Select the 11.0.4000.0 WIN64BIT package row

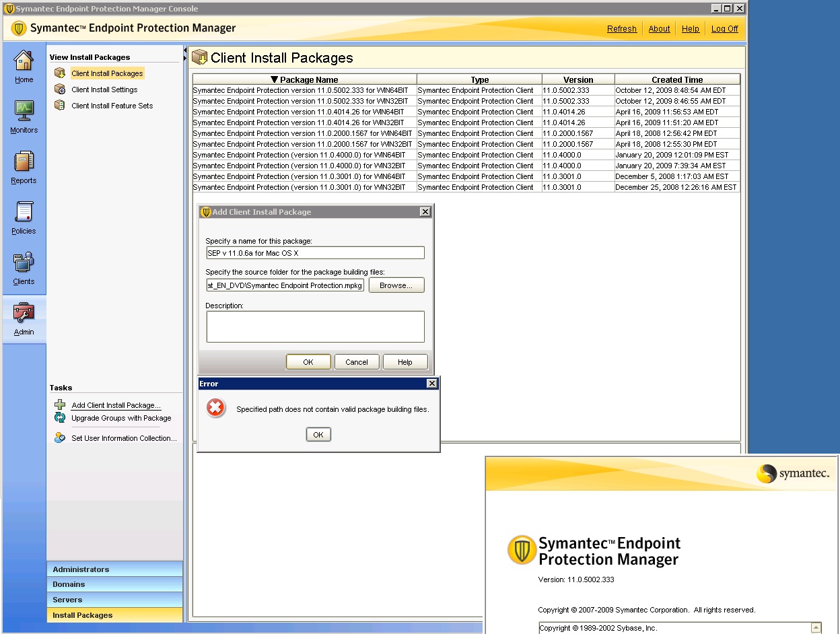click(x=466, y=155)
